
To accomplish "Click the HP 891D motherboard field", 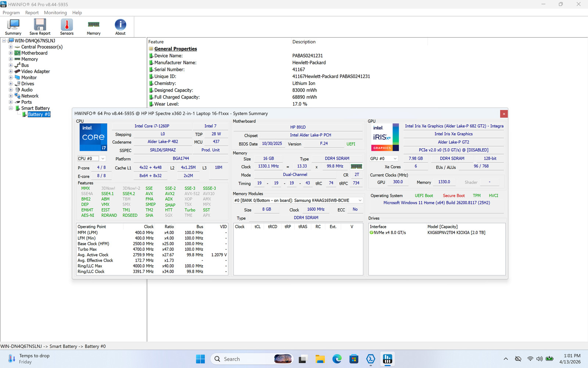I will pyautogui.click(x=298, y=127).
